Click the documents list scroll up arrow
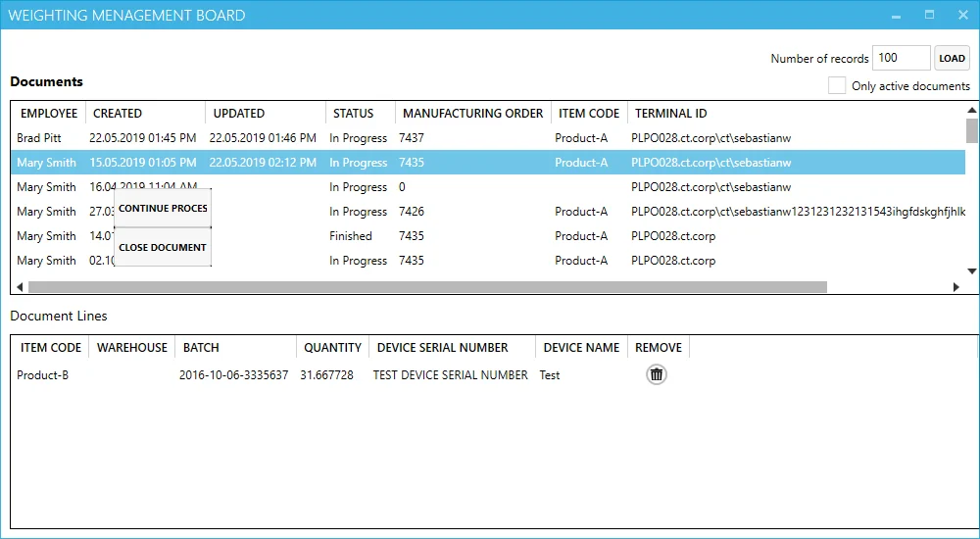980x539 pixels. coord(972,110)
